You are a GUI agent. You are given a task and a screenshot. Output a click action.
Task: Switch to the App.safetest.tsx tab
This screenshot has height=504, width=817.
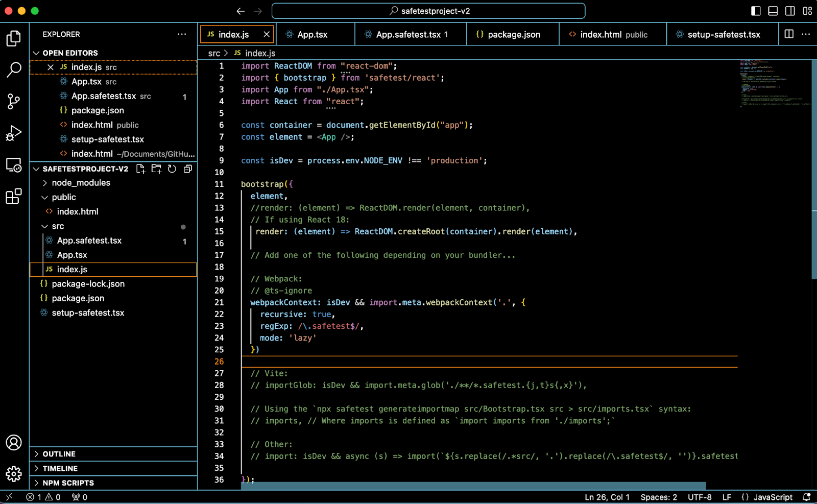(411, 34)
